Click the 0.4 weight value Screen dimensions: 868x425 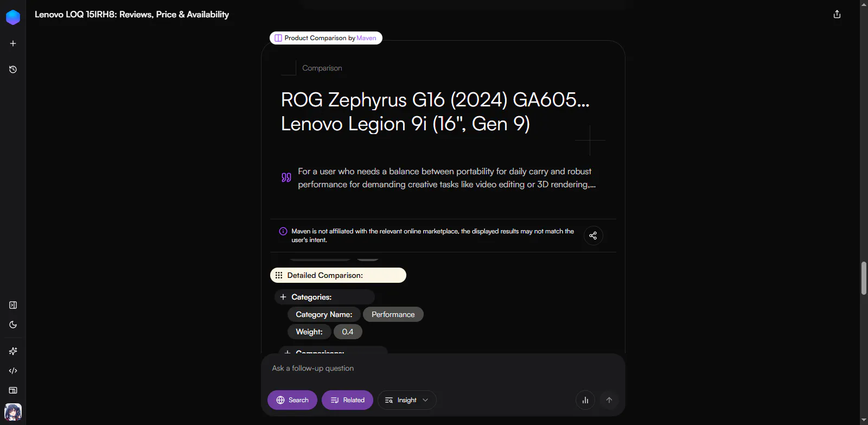point(348,332)
